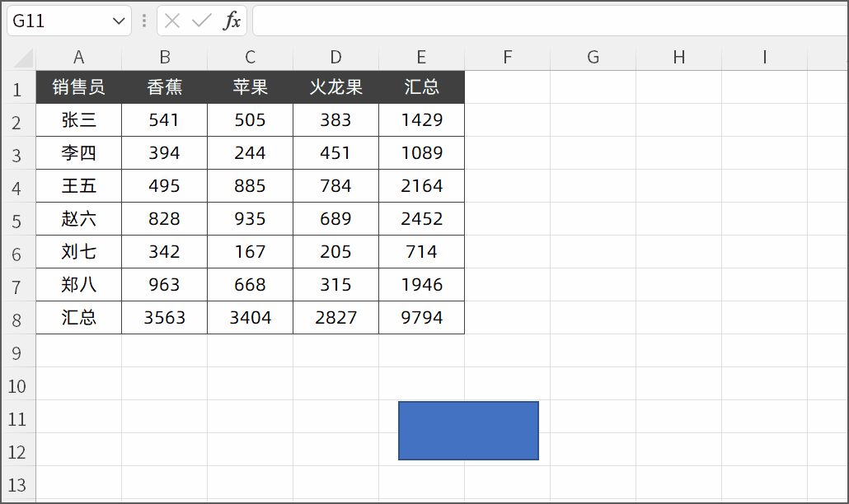
Task: Click the Enter checkmark icon in formula bar
Action: [x=201, y=21]
